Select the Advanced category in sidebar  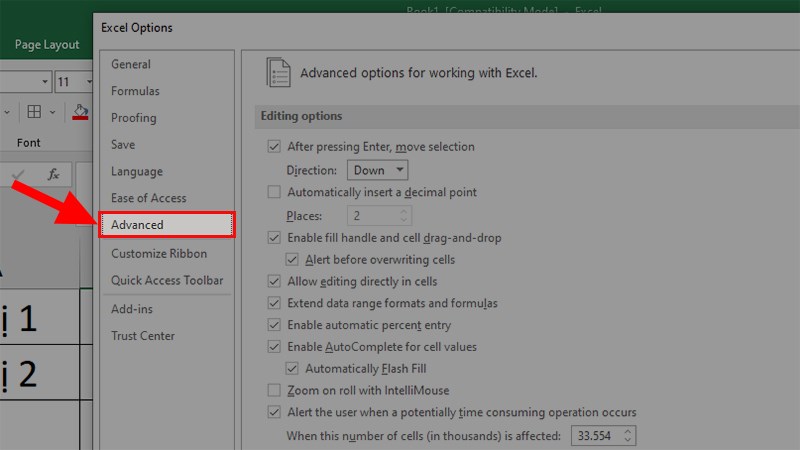tap(166, 225)
